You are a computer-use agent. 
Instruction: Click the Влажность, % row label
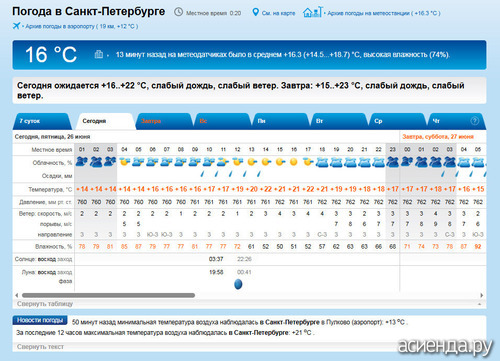point(54,247)
